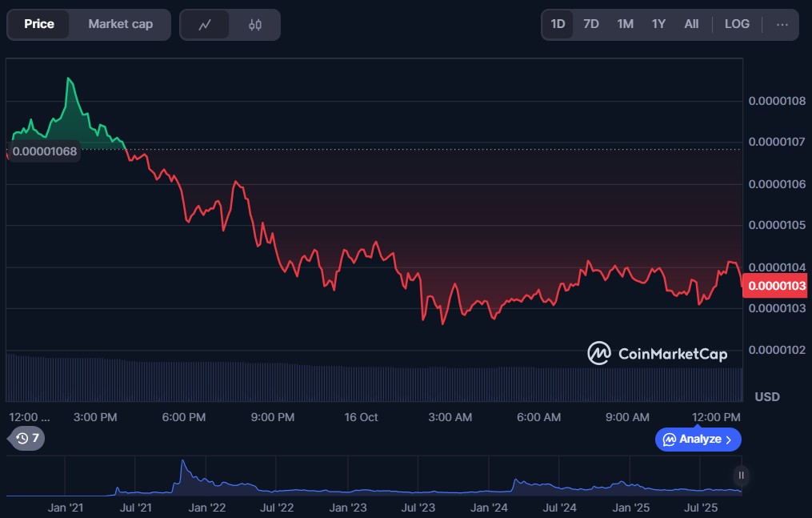The height and width of the screenshot is (518, 812).
Task: Click the chevron arrow on Analyze button
Action: pos(728,440)
